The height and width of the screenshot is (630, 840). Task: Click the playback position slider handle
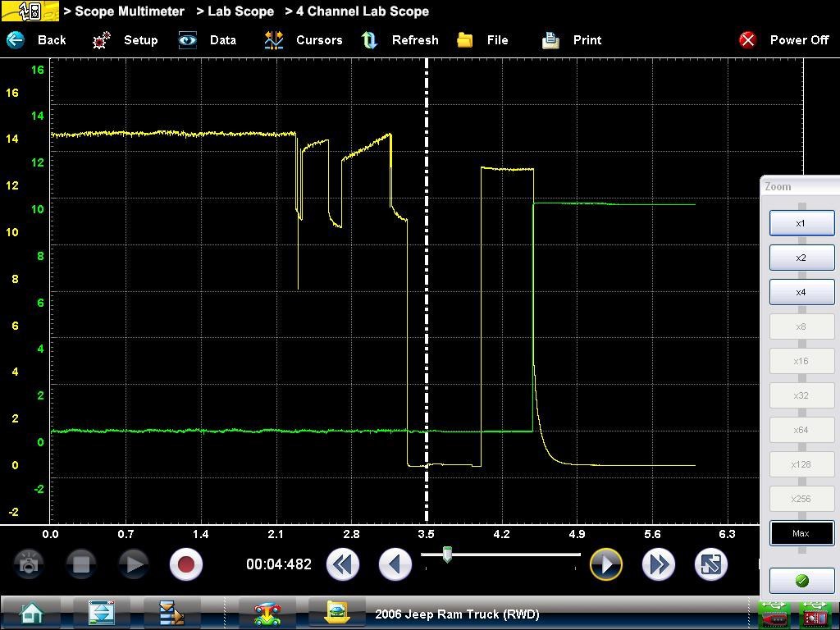[447, 555]
